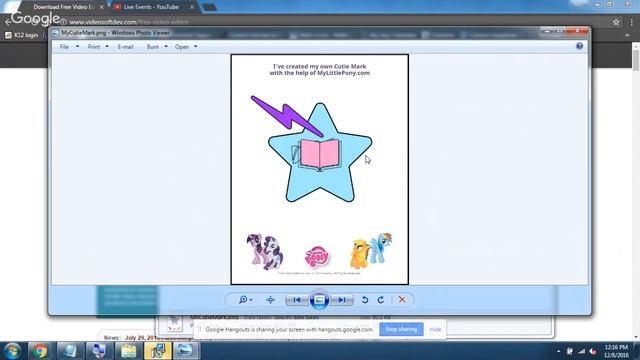
Task: Click the highlighted yellow taskbar app
Action: coord(158,351)
